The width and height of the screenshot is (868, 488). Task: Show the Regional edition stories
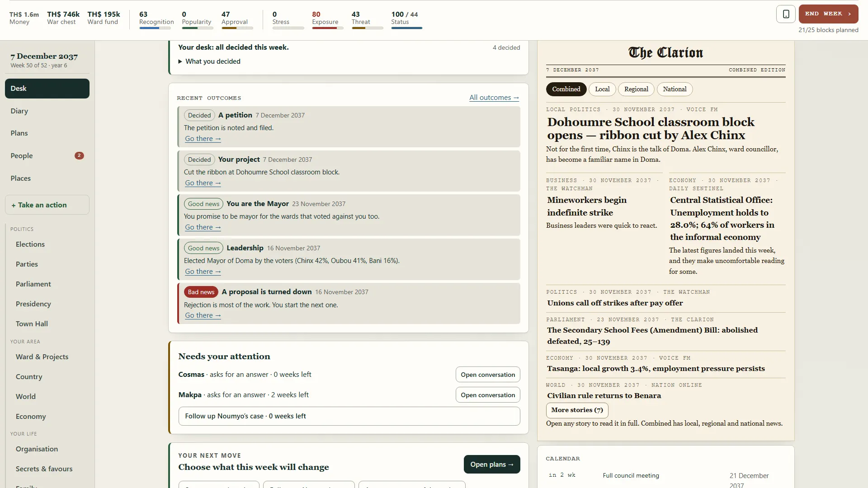pos(636,89)
